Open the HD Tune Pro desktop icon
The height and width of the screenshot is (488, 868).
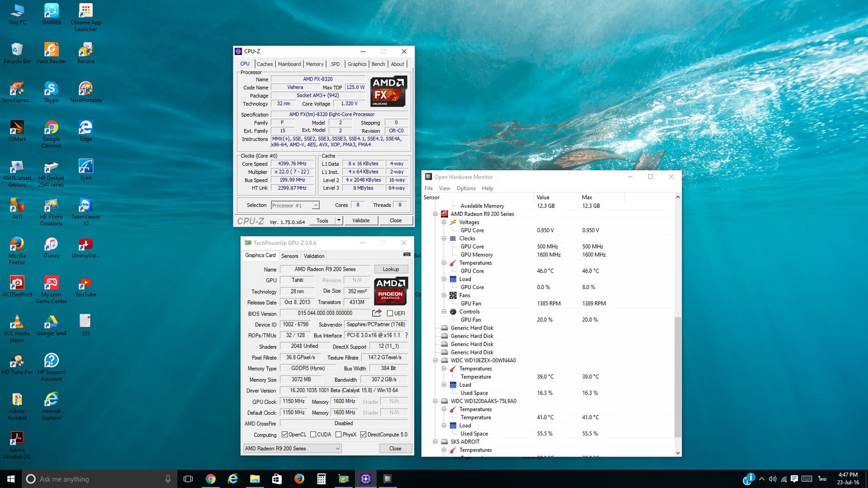(17, 362)
